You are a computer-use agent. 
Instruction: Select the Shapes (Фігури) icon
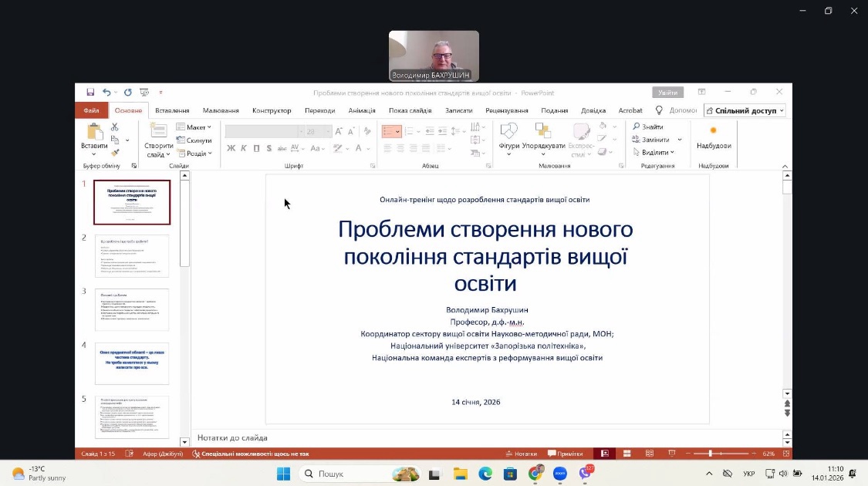pyautogui.click(x=508, y=132)
